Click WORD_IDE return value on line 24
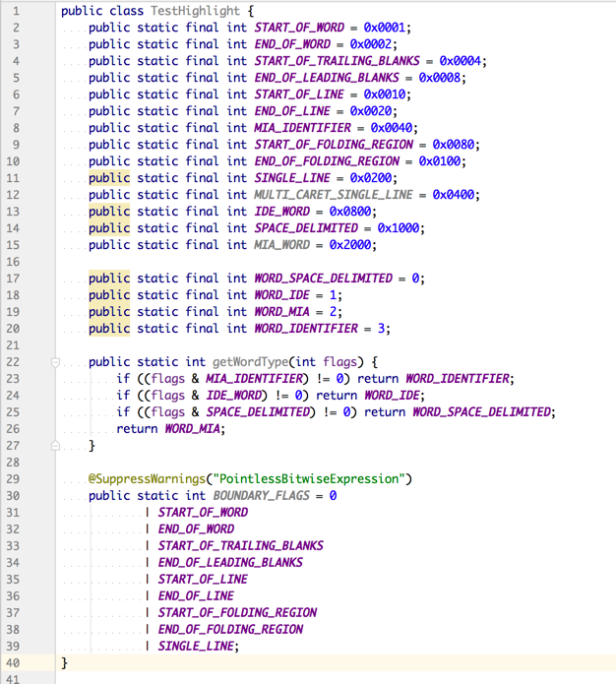Screen dimensions: 616x684 tap(393, 396)
